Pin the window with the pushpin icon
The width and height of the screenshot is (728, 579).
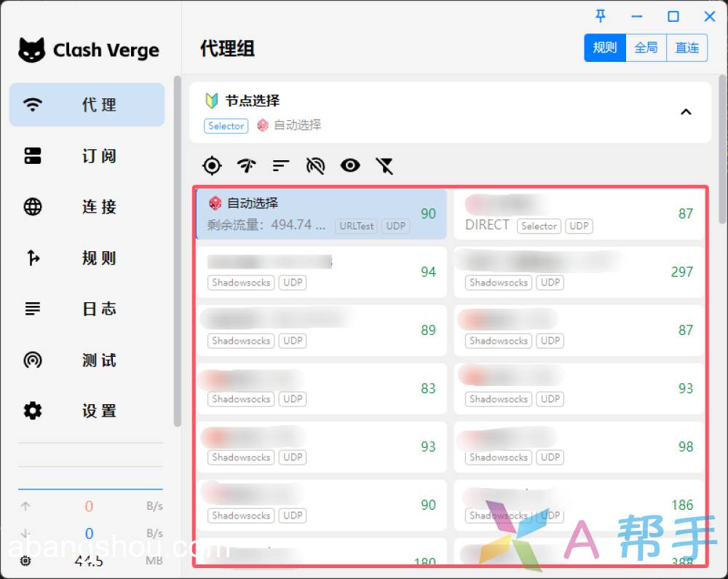point(601,16)
